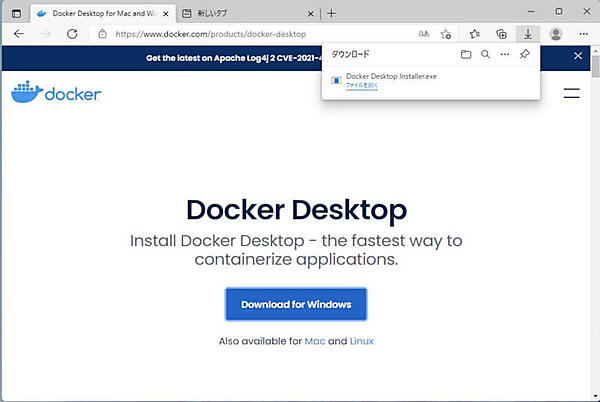The image size is (600, 402).
Task: Open the Mac download link
Action: pyautogui.click(x=314, y=341)
